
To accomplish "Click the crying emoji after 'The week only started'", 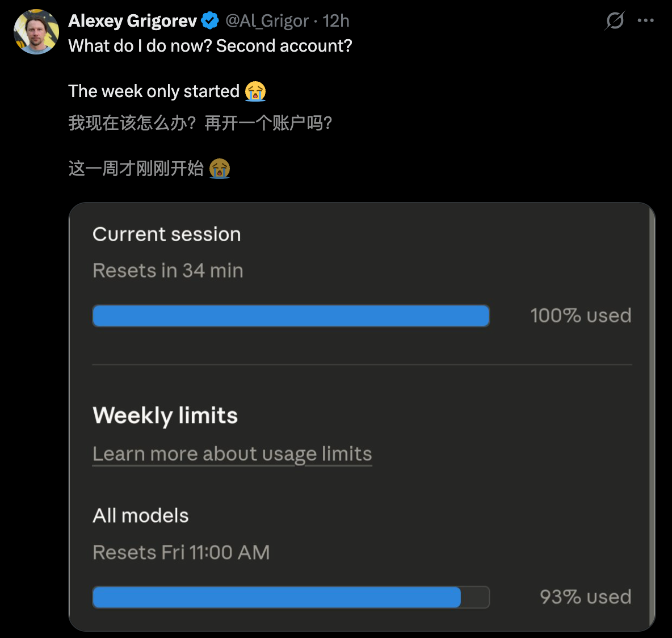I will pos(255,91).
